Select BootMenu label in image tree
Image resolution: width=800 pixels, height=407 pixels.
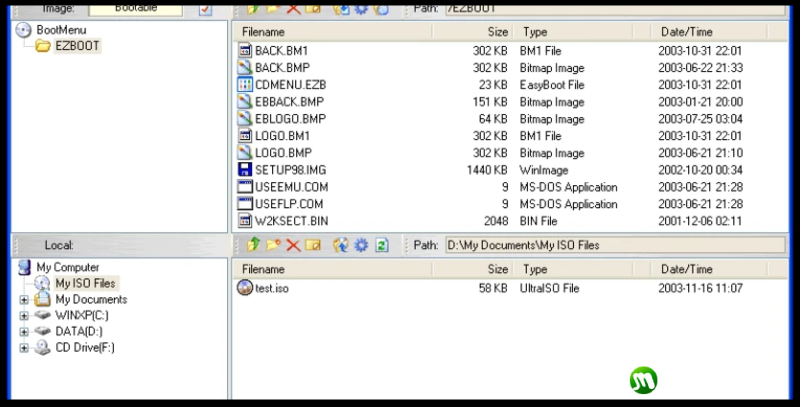[61, 30]
